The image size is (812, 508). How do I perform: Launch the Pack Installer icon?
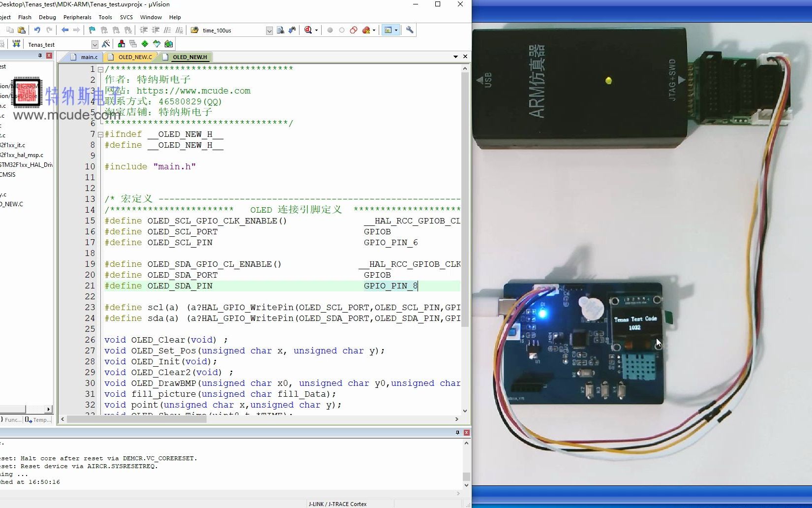(169, 44)
